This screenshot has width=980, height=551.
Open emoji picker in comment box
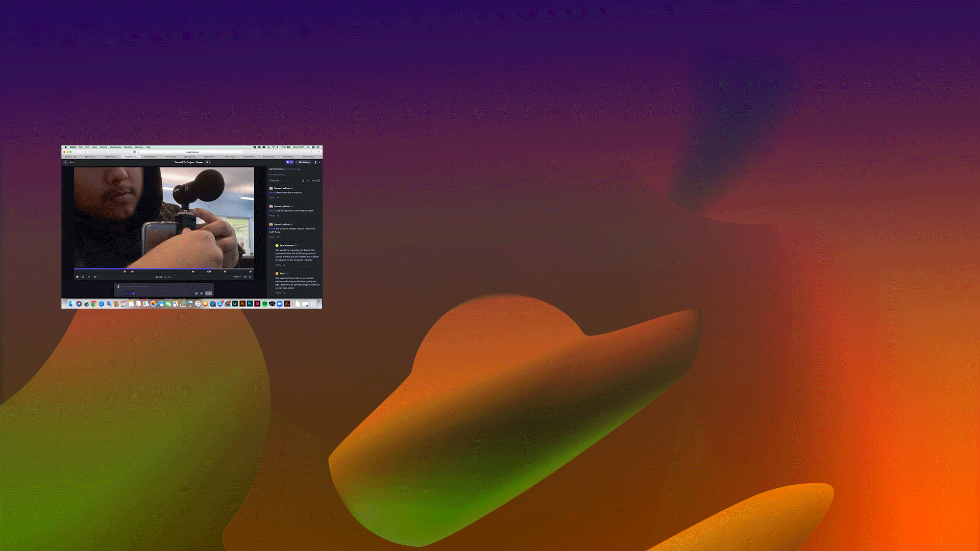coord(202,293)
